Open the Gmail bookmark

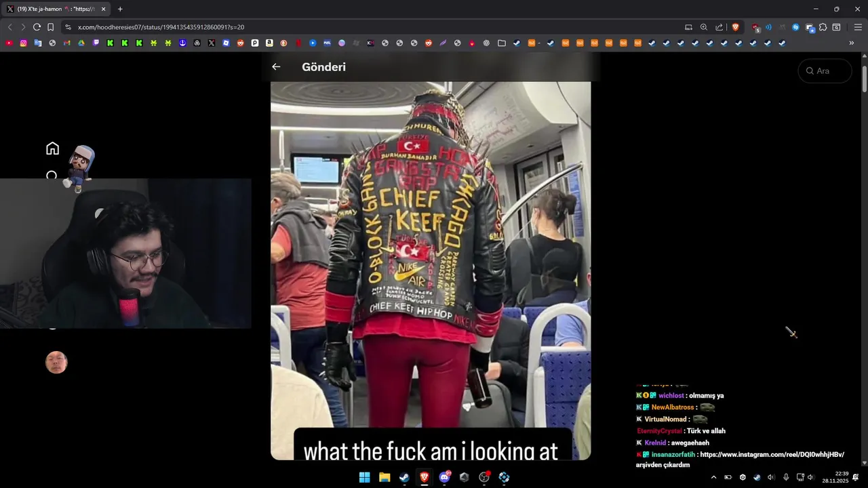[x=66, y=43]
